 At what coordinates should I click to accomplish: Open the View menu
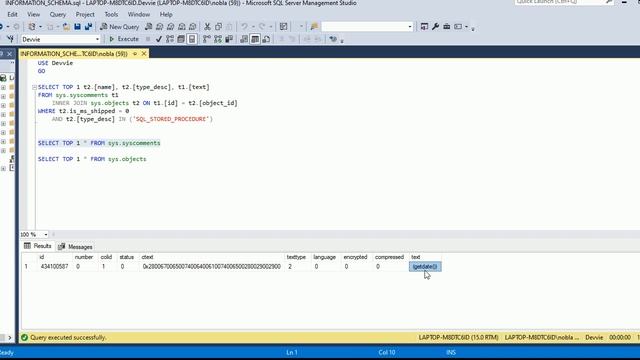coord(33,14)
